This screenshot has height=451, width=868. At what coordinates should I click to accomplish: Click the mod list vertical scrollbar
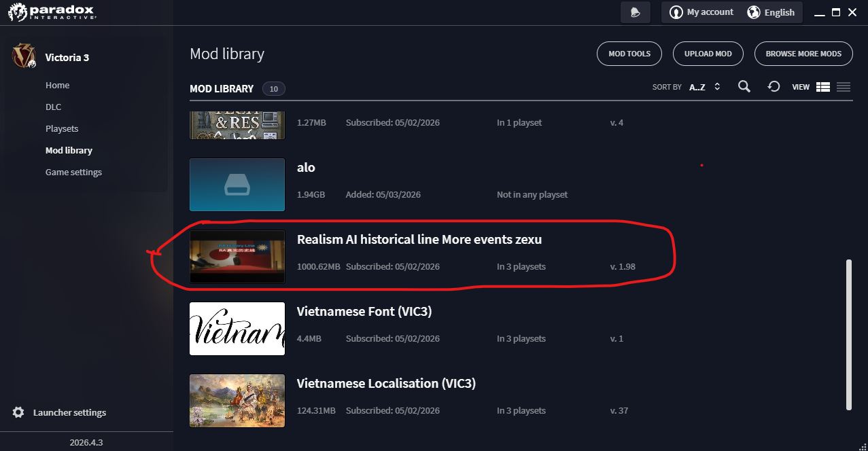pos(848,334)
